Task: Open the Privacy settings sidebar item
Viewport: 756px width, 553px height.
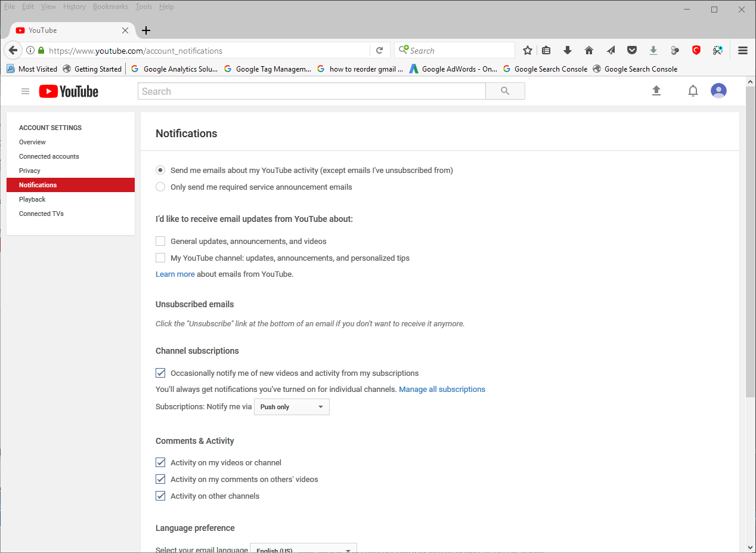Action: pos(30,171)
